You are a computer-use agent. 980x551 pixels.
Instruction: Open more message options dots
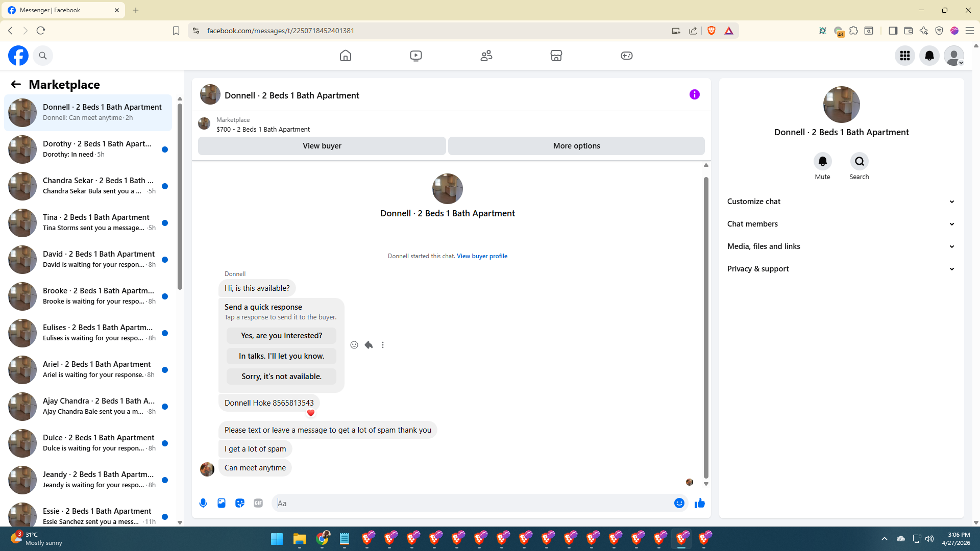click(383, 345)
